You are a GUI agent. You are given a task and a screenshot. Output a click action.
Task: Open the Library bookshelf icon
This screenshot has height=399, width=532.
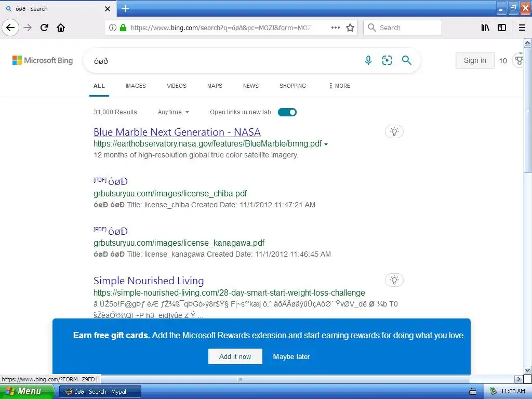(485, 28)
